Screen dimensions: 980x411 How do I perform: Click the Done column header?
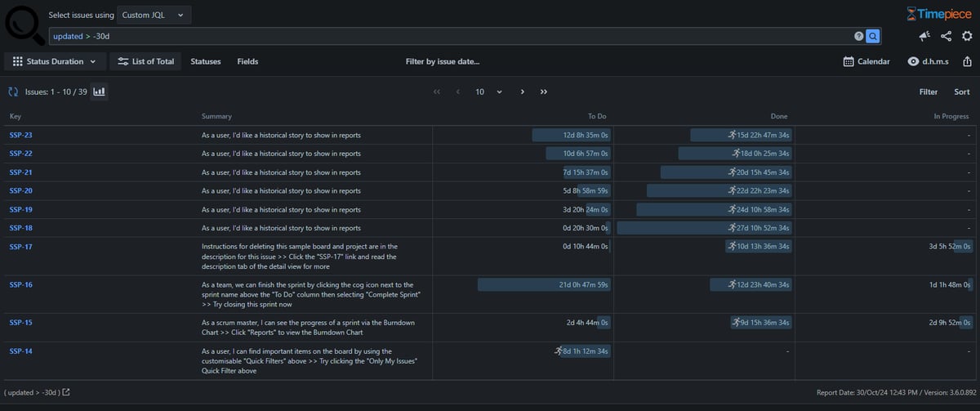[779, 117]
